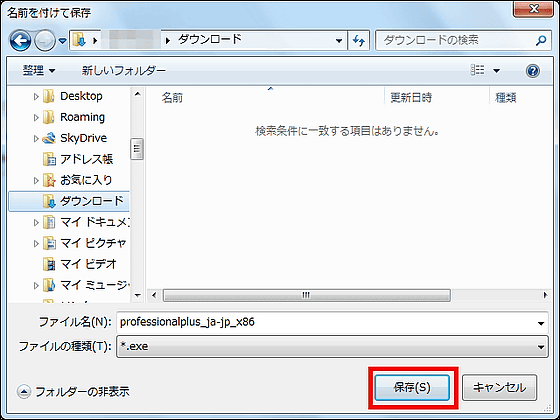Viewport: 560px width, 420px height.
Task: Select マイ ピクチャ folder
Action: point(93,243)
